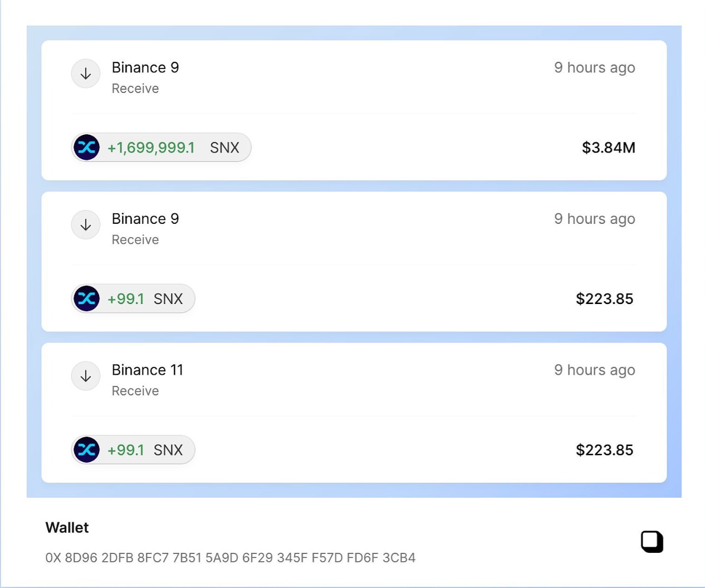The height and width of the screenshot is (588, 705).
Task: Click the 9 hours ago timestamp on the first transaction
Action: coord(595,68)
